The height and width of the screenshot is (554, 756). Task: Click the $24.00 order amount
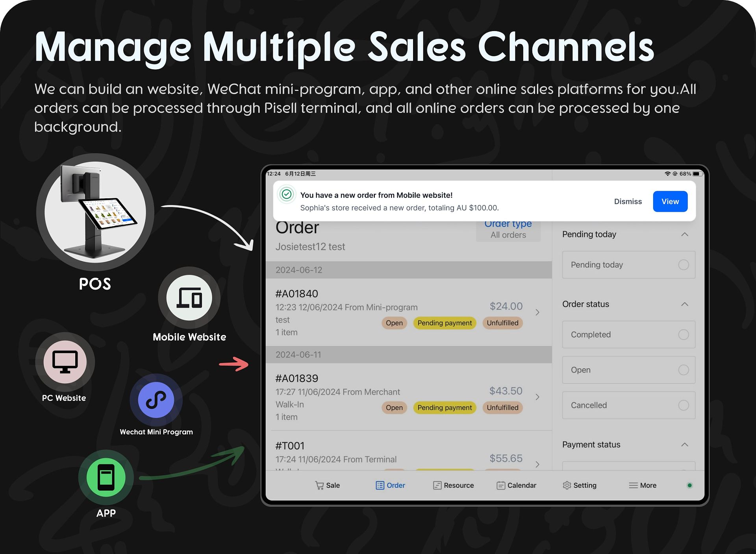(x=506, y=306)
